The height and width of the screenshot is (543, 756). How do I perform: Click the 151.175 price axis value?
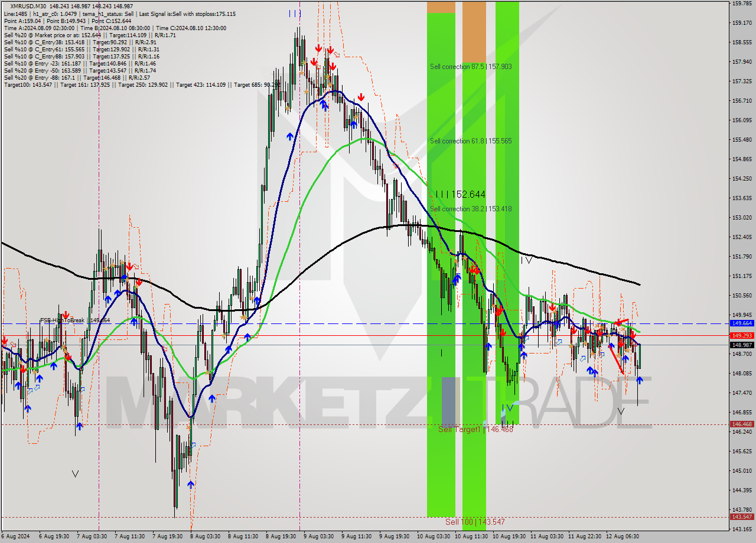(742, 276)
